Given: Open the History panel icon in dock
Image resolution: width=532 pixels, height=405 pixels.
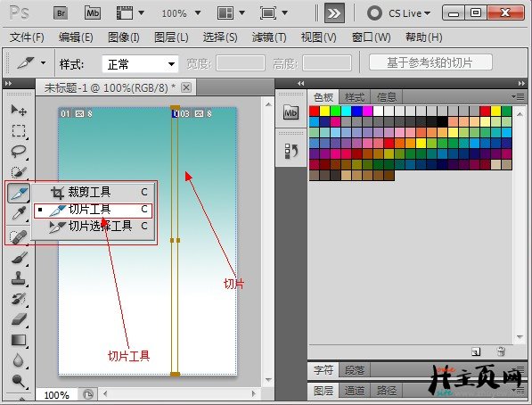Looking at the screenshot, I should point(291,151).
